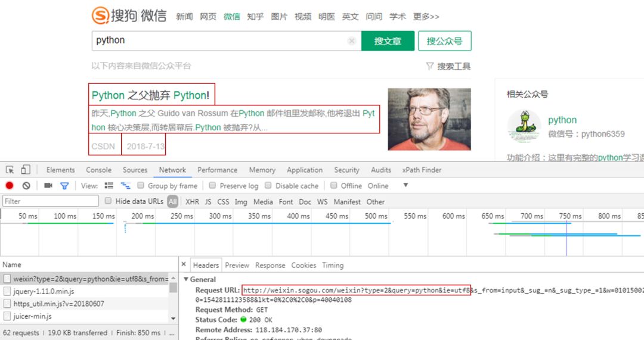Select the jquery-1.11.0.min.js request

[85, 291]
